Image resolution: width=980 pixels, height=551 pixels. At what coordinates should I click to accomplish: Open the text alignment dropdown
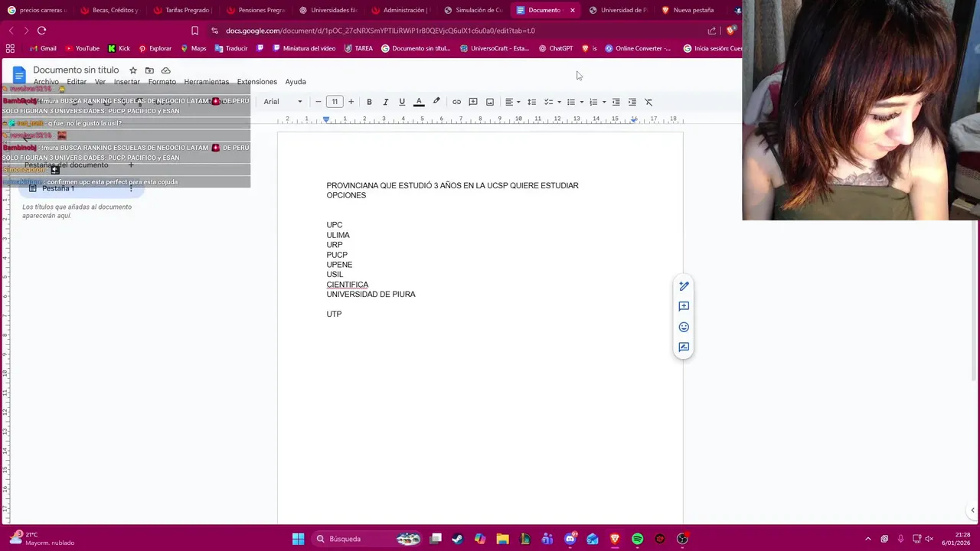point(512,102)
